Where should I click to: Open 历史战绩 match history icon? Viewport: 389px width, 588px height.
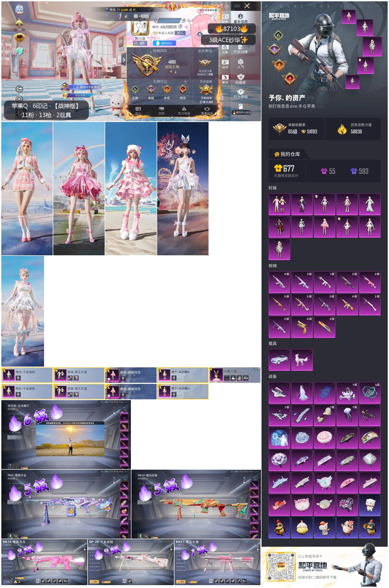point(240,47)
